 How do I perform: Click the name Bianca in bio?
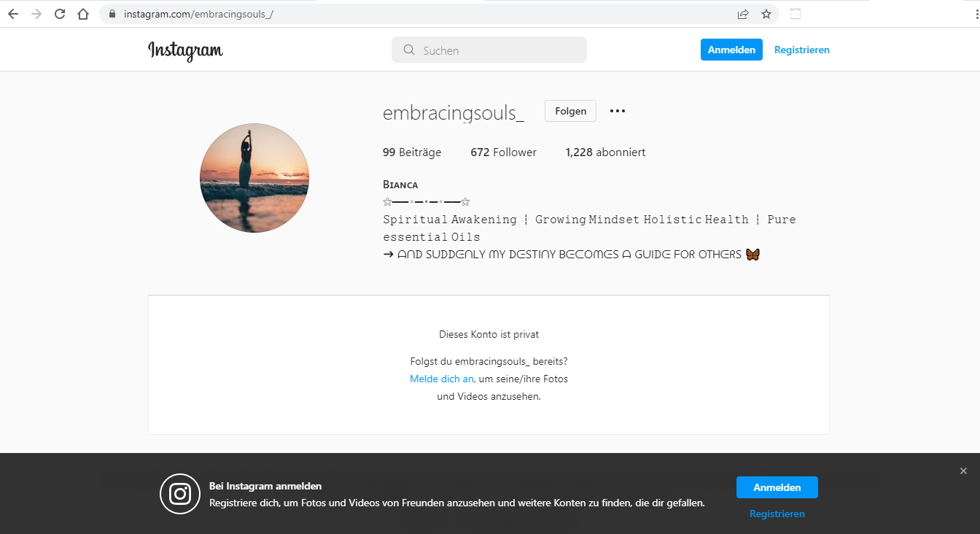(400, 185)
